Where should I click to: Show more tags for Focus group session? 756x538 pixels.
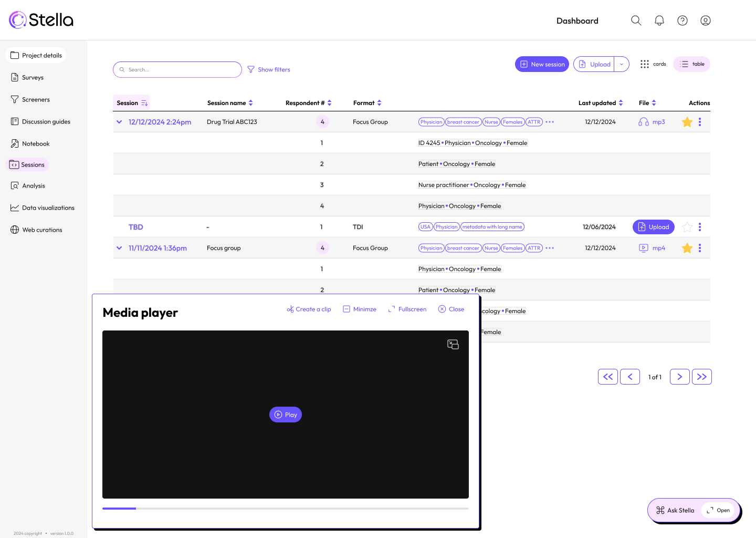(x=550, y=248)
